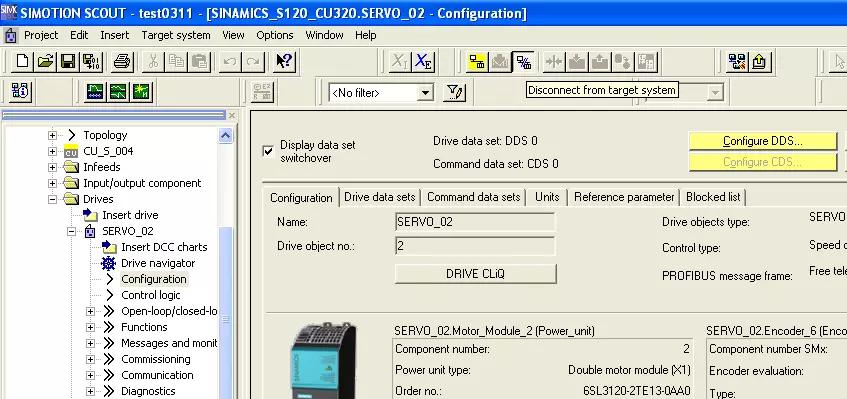Click the blue X-E toolbar icon
847x399 pixels.
(x=423, y=62)
